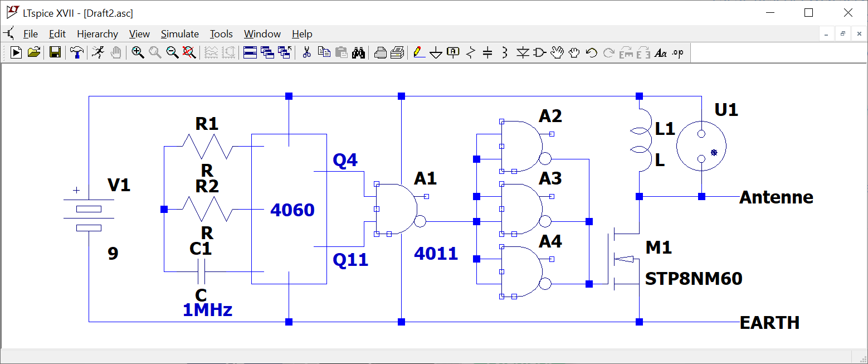Open the Tools menu
Viewport: 868px width, 364px height.
(x=221, y=34)
